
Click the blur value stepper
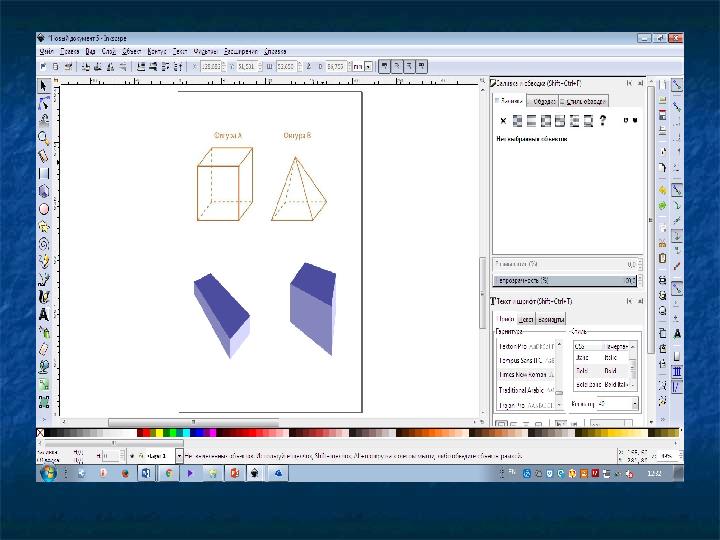[640, 264]
